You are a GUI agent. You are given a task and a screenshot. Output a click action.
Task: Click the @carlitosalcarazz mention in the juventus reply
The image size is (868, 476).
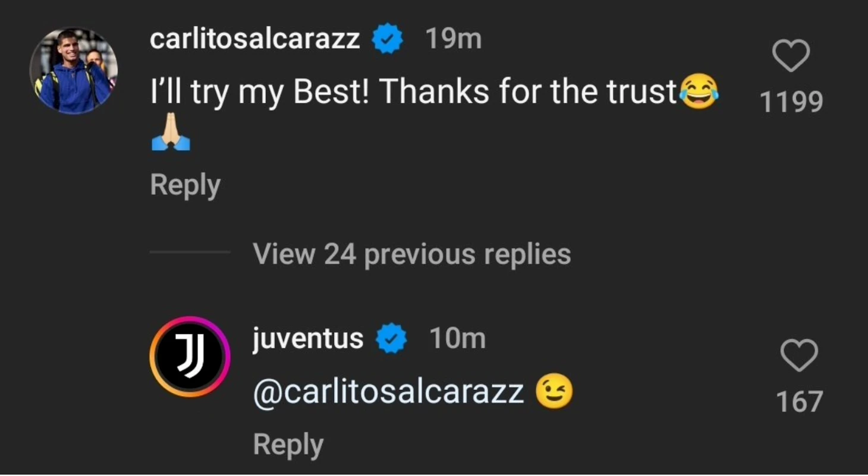click(x=389, y=392)
